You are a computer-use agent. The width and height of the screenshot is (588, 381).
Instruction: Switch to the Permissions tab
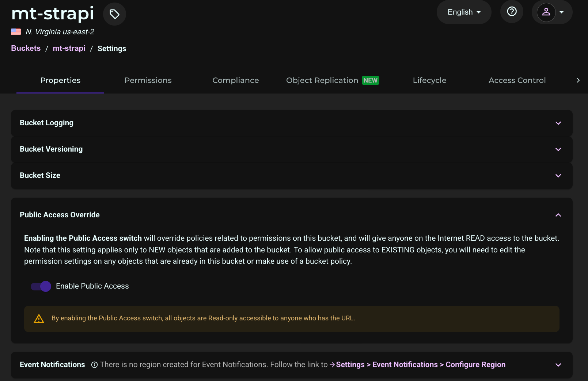tap(148, 80)
